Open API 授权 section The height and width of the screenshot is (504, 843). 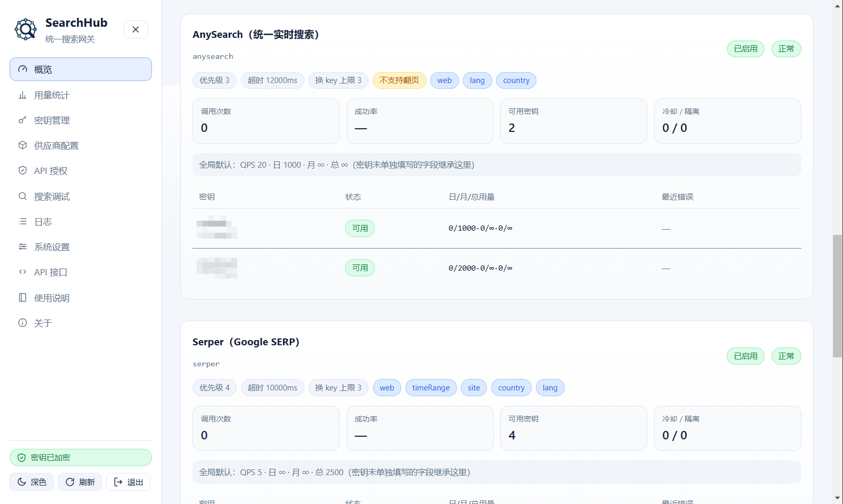click(x=80, y=171)
